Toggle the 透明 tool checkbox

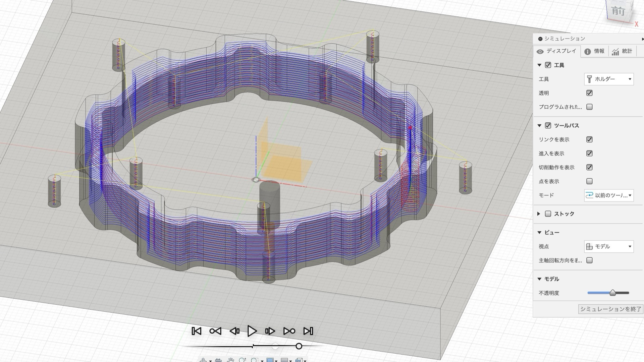coord(589,93)
